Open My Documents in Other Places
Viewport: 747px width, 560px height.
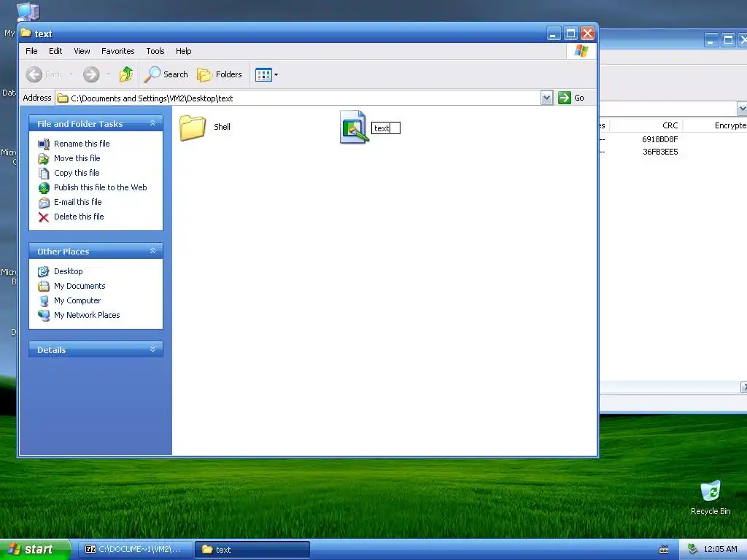80,286
